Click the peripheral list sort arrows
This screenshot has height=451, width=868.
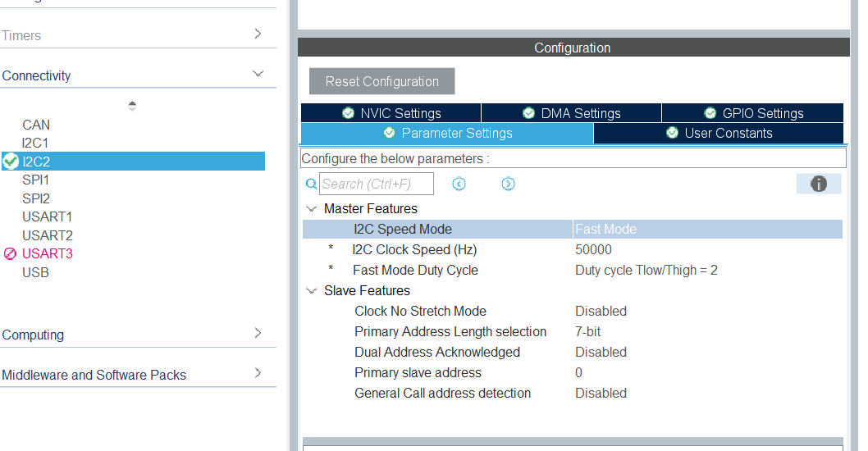[132, 106]
